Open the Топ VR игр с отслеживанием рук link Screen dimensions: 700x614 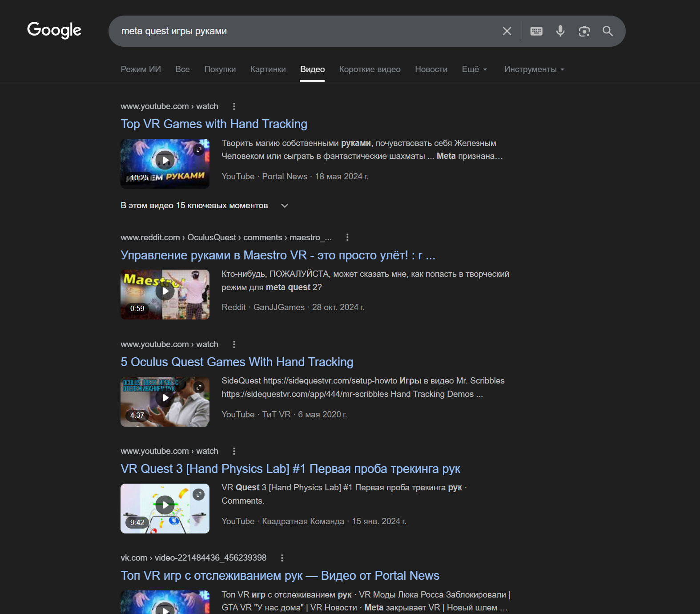pyautogui.click(x=280, y=576)
